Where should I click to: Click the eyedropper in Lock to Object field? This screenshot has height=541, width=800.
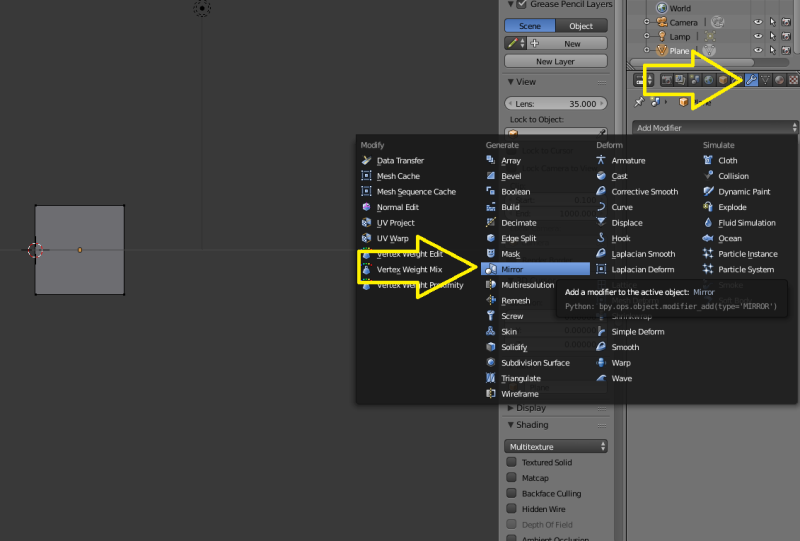602,132
